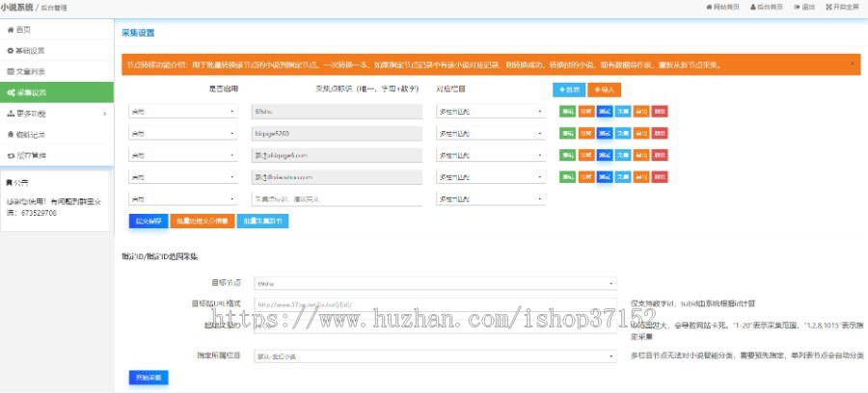This screenshot has height=393, width=868.
Task: Click the biquge5200 identifier field
Action: 337,134
